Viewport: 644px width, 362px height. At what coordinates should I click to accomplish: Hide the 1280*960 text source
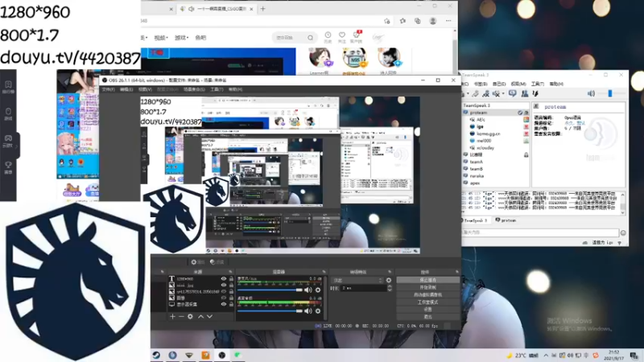coord(224,278)
